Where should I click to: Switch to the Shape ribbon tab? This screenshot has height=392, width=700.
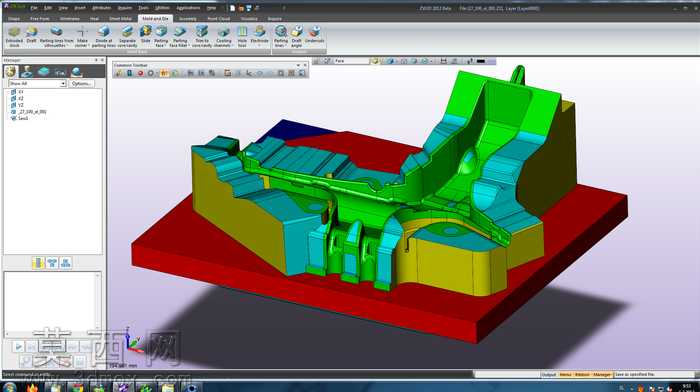(14, 19)
